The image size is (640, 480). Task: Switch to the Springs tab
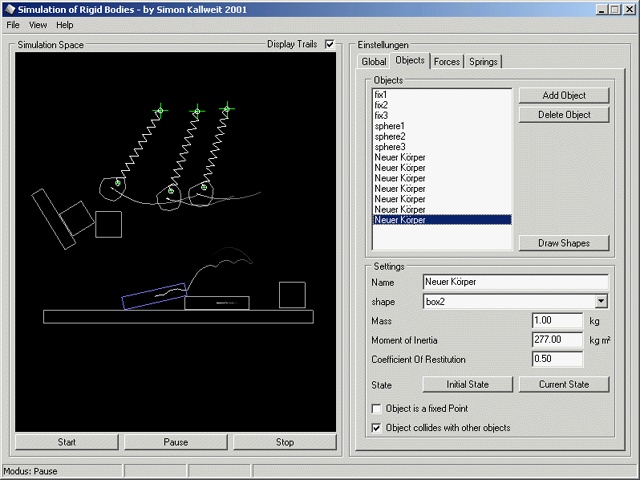(x=483, y=62)
